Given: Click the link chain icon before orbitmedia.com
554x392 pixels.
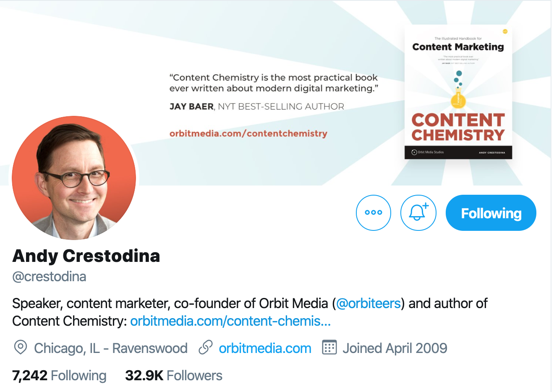Looking at the screenshot, I should (x=205, y=348).
